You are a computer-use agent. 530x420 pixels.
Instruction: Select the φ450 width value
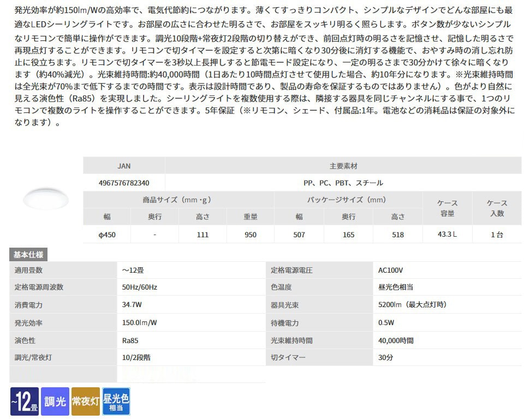pos(107,235)
